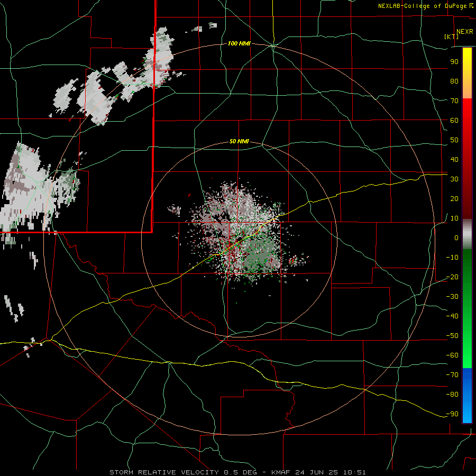Viewport: 476px width, 476px height.
Task: Click the -60 label on the velocity scale
Action: click(x=452, y=355)
